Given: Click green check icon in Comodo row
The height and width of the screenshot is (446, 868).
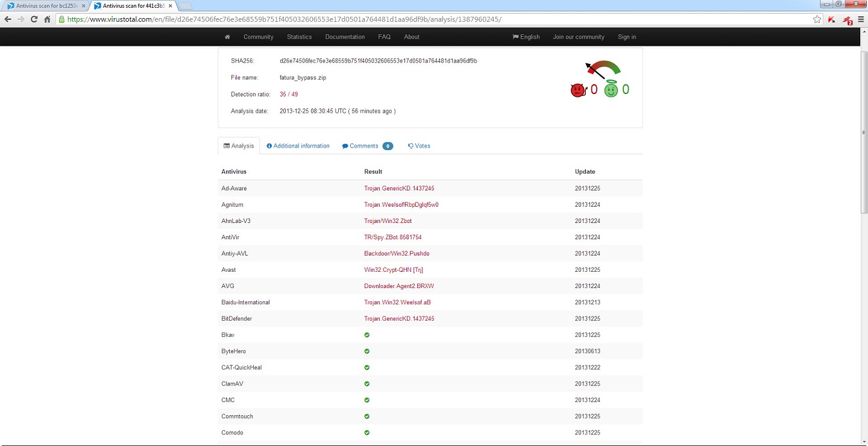Looking at the screenshot, I should (367, 433).
